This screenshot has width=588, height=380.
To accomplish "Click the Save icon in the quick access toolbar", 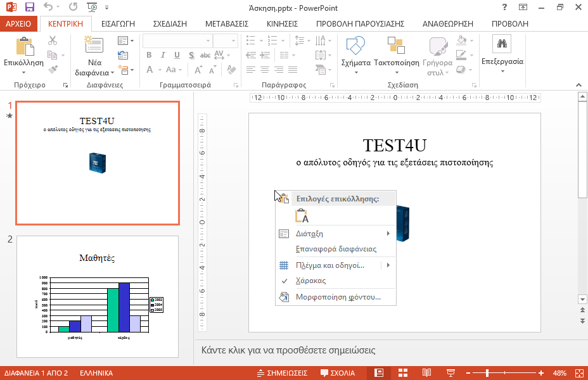I will 29,7.
